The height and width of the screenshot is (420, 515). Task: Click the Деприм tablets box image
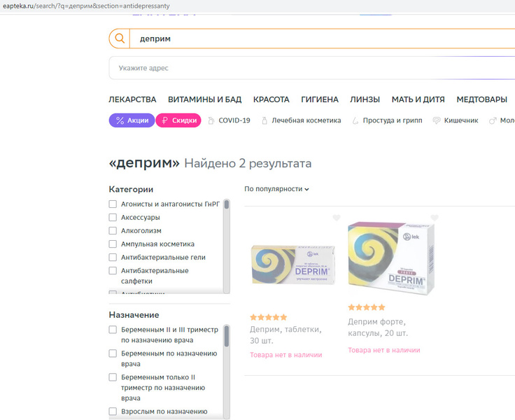tap(293, 265)
